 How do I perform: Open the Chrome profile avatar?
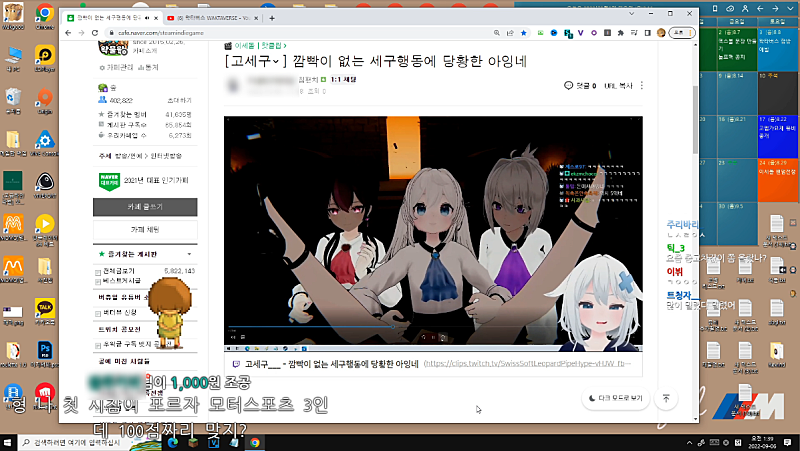661,33
